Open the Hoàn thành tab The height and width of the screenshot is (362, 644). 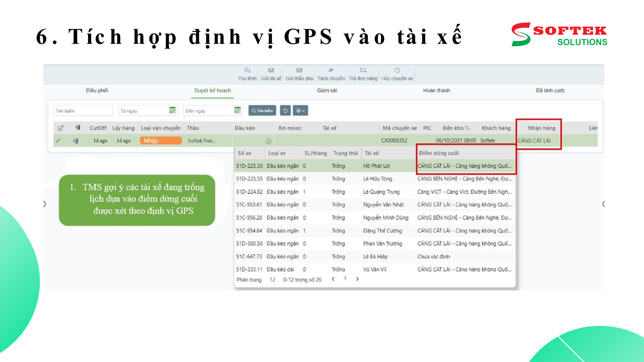coord(437,90)
